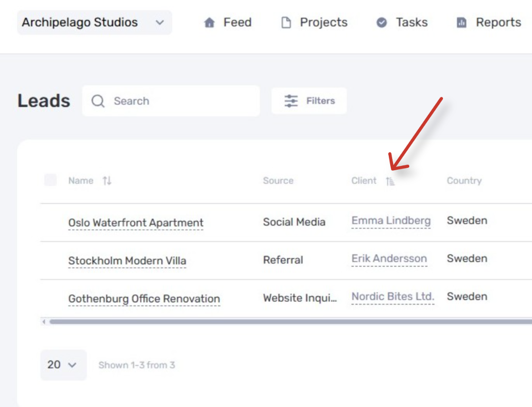
Task: Open the Oslo Waterfront Apartment lead
Action: pyautogui.click(x=136, y=223)
